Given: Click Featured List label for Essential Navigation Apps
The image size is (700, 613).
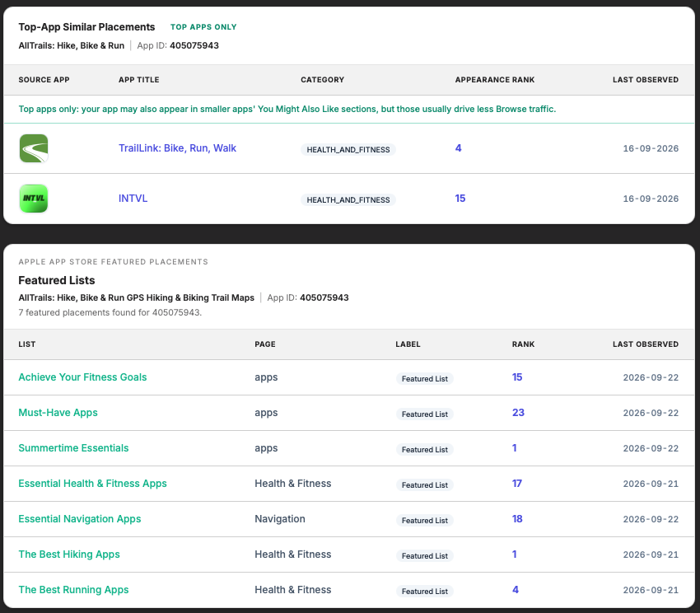Looking at the screenshot, I should (x=425, y=521).
